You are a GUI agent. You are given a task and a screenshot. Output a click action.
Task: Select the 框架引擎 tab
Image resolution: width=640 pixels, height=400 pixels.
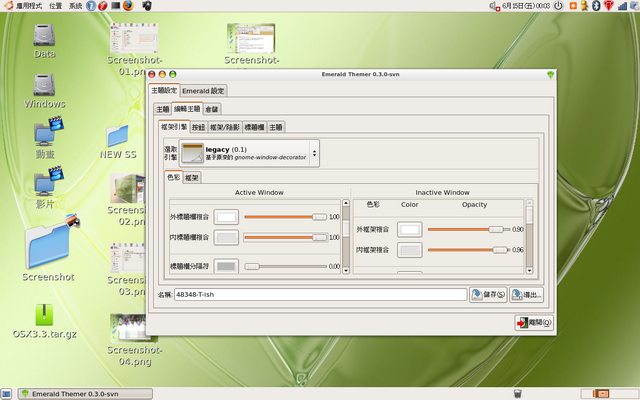174,127
